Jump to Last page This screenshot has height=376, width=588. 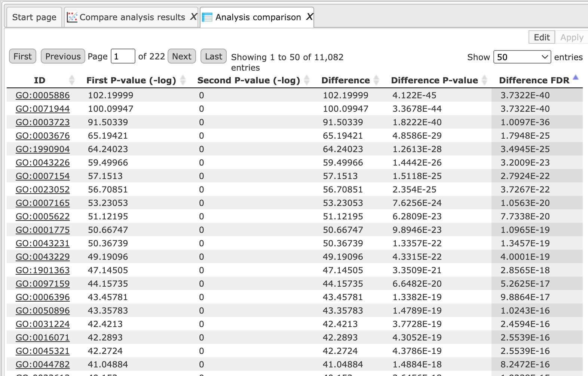[x=214, y=56]
